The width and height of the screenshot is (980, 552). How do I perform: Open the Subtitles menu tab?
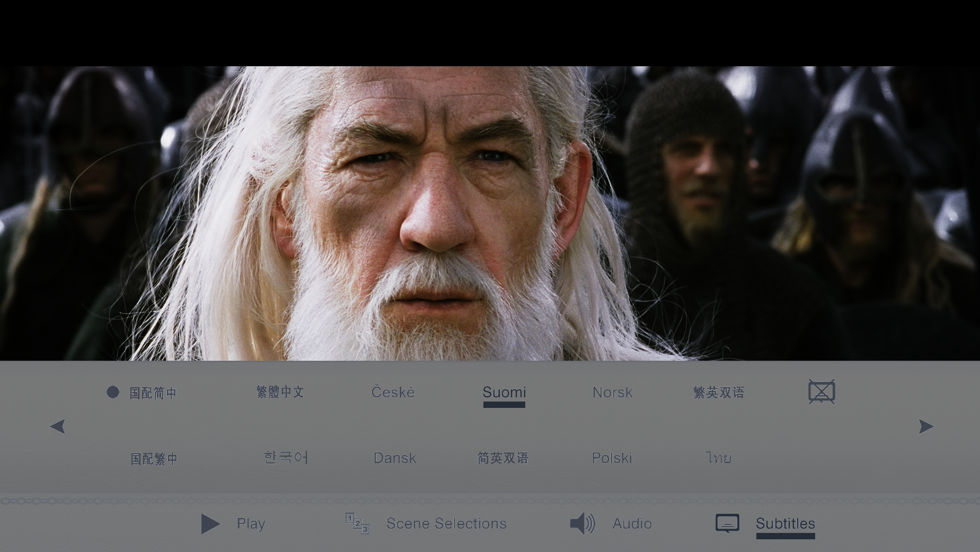click(x=785, y=523)
